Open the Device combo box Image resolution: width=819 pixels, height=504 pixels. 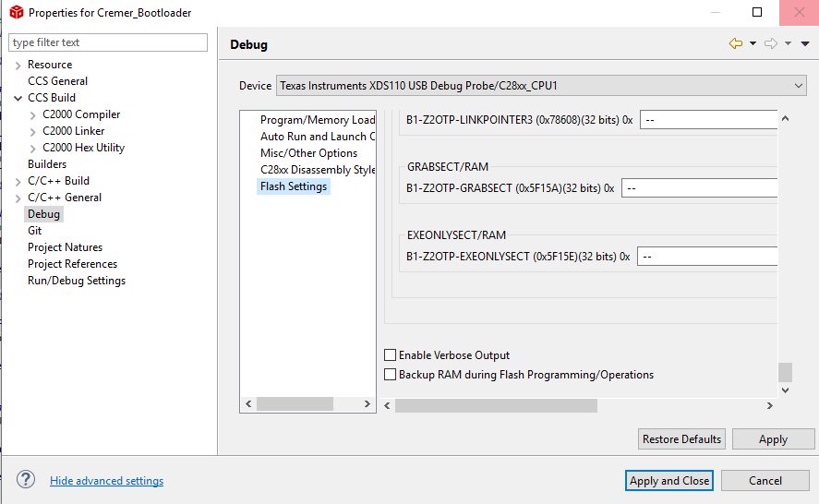tap(541, 86)
